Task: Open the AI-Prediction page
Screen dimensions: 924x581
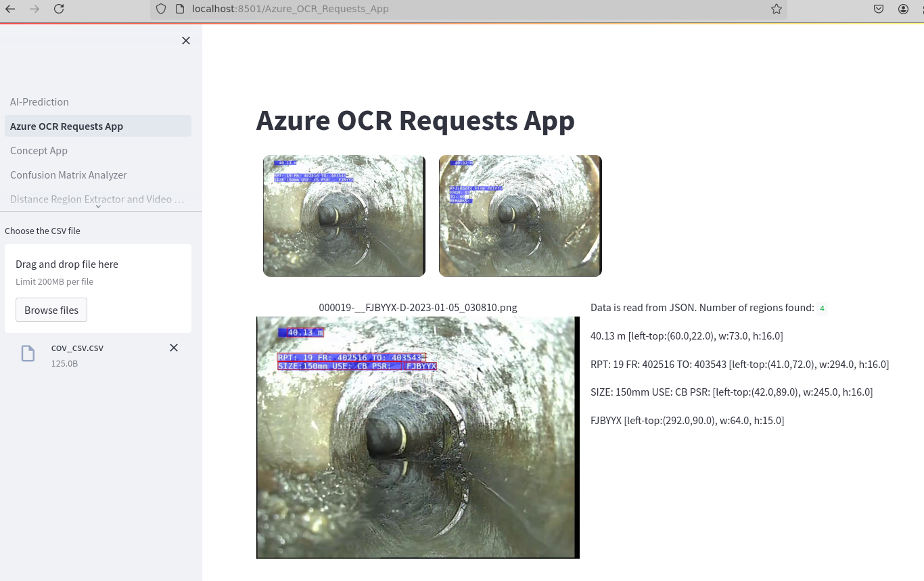Action: (x=98, y=101)
